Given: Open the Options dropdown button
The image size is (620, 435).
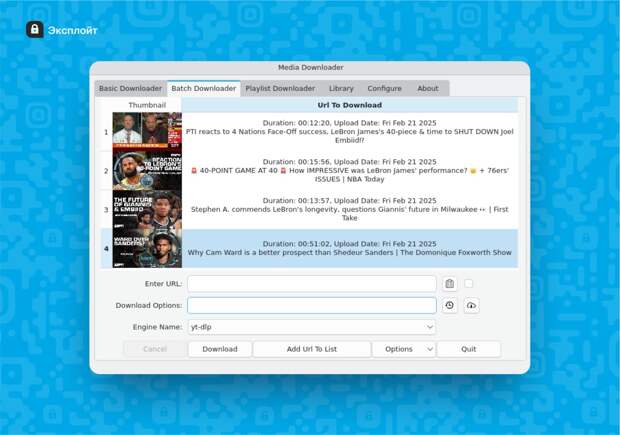Looking at the screenshot, I should (x=403, y=349).
